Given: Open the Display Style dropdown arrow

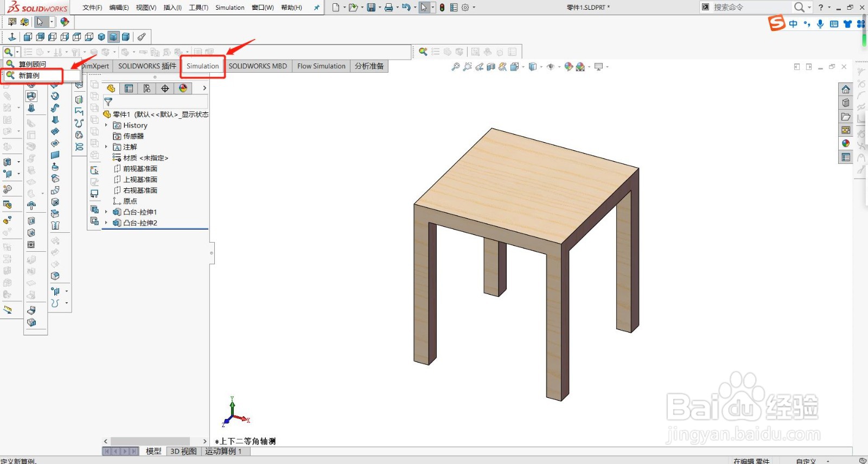Looking at the screenshot, I should pyautogui.click(x=541, y=67).
